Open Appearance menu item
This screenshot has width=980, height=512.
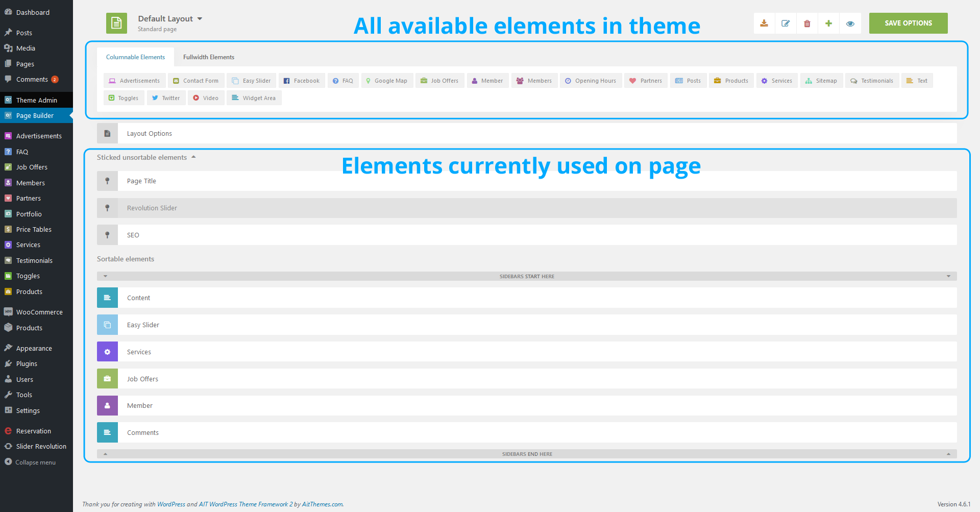36,348
